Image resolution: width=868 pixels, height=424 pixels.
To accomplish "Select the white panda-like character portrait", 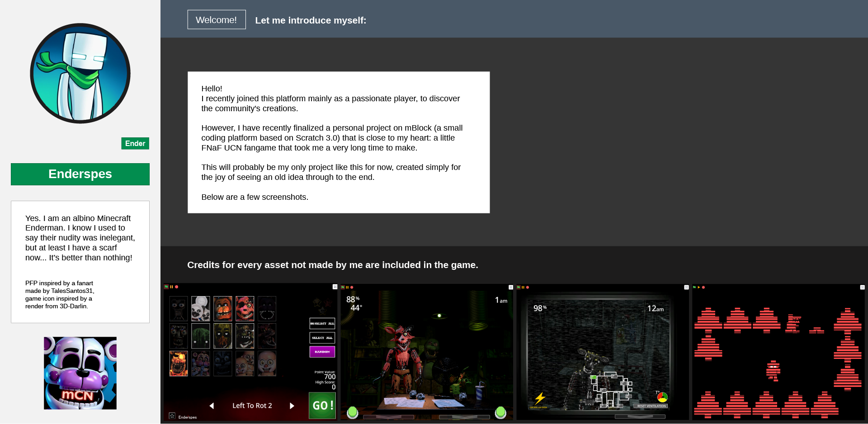I will 201,308.
